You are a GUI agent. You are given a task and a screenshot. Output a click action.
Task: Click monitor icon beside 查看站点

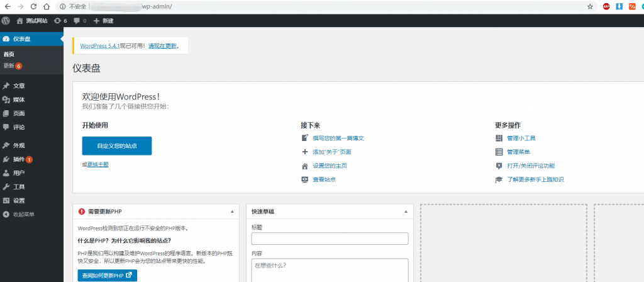click(x=305, y=179)
